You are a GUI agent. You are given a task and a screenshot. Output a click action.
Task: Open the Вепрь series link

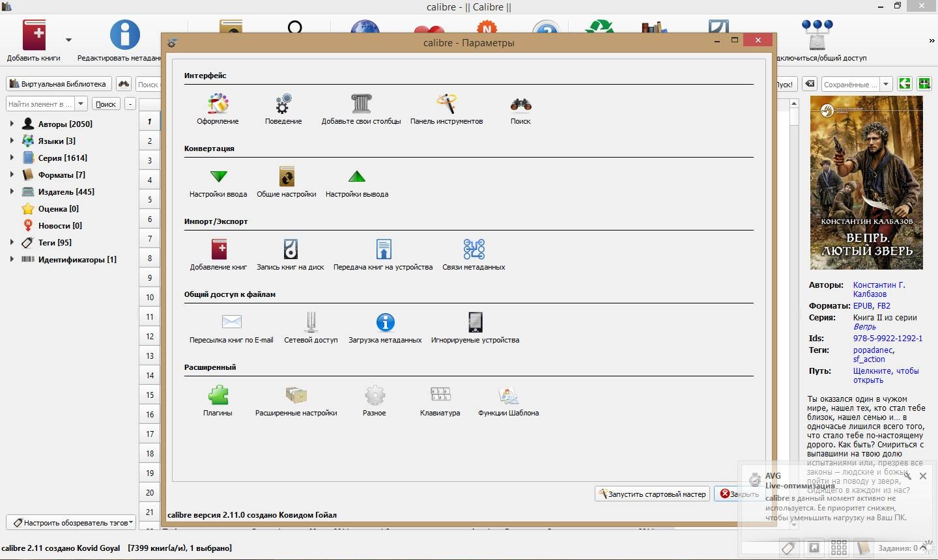point(864,326)
